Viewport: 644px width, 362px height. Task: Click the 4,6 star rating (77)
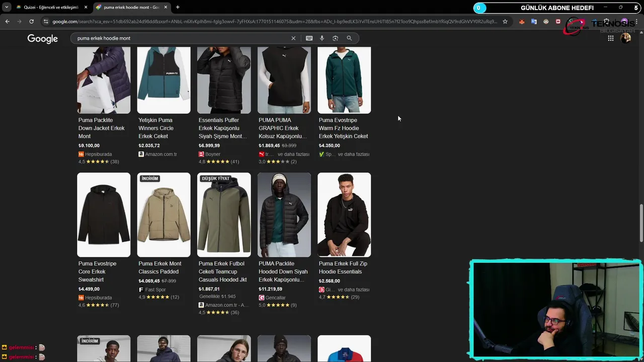(x=99, y=305)
